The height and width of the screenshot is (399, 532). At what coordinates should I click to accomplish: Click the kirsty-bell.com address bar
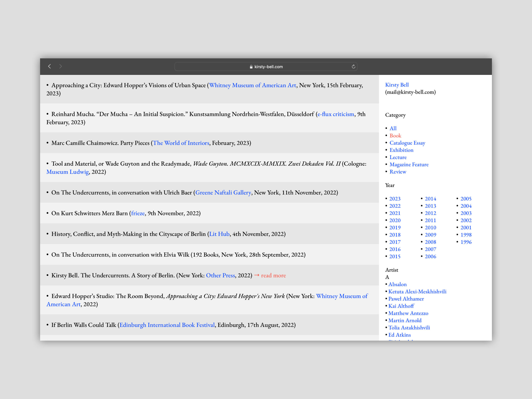tap(266, 67)
